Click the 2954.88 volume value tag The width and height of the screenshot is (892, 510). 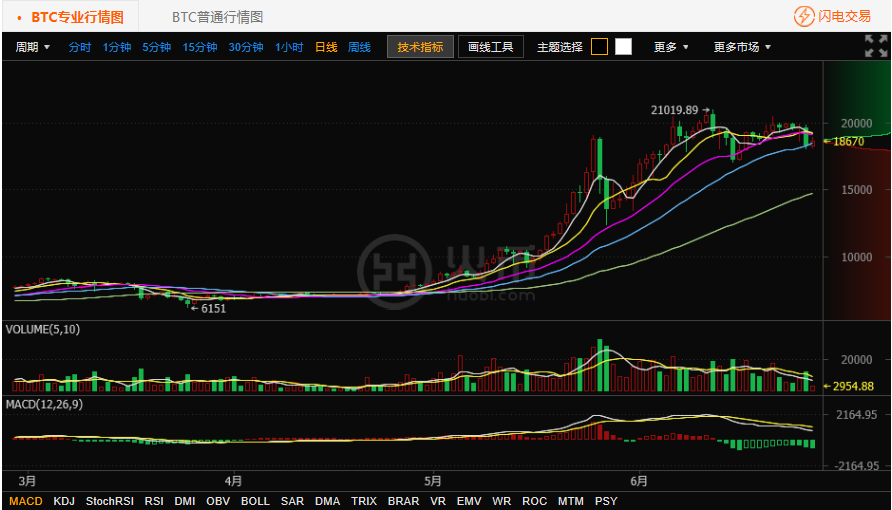coord(853,386)
